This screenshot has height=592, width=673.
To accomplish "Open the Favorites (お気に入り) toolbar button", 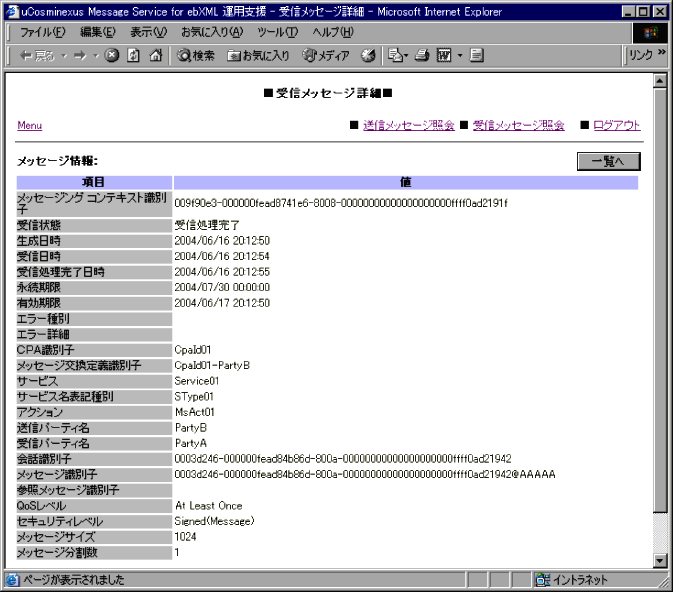I will tap(258, 55).
